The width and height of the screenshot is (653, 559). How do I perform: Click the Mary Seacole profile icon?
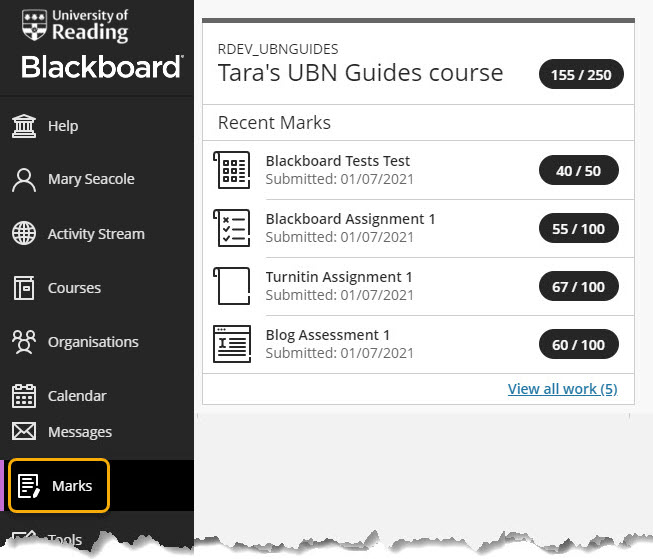tap(24, 180)
